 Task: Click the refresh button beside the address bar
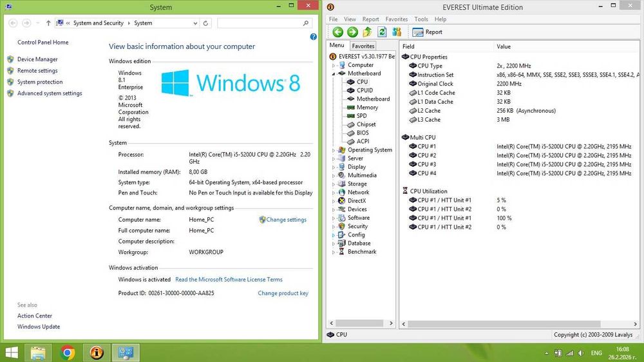pyautogui.click(x=206, y=23)
